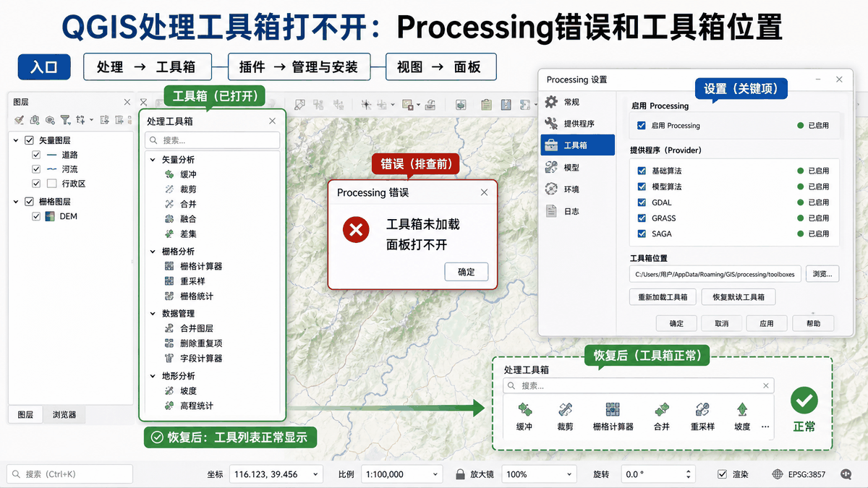Image resolution: width=868 pixels, height=488 pixels.
Task: Switch to the 浏览器 tab
Action: point(64,415)
